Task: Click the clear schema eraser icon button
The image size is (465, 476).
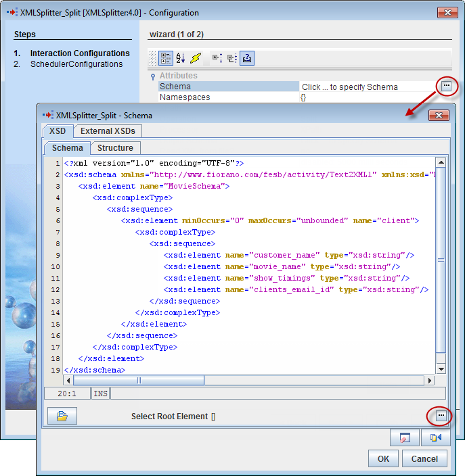Action: point(405,437)
